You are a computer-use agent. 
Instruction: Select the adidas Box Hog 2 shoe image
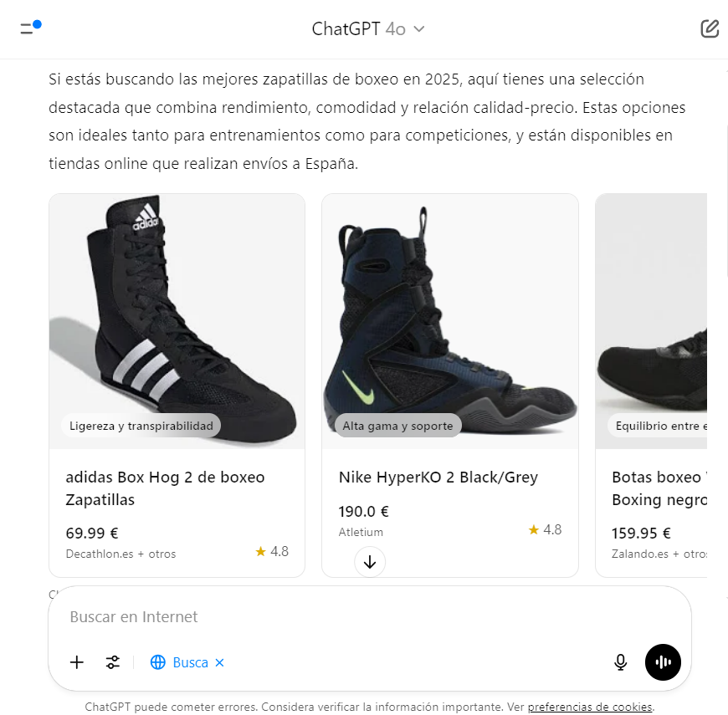coord(177,321)
